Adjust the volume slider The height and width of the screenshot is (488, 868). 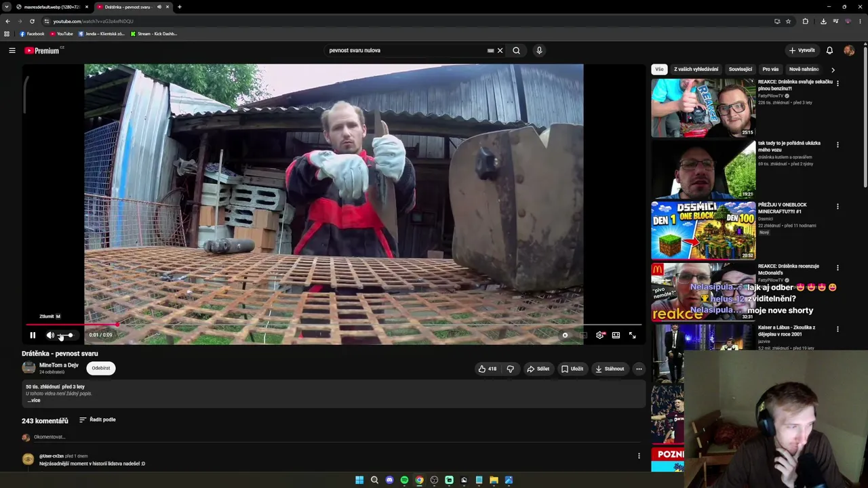point(66,335)
